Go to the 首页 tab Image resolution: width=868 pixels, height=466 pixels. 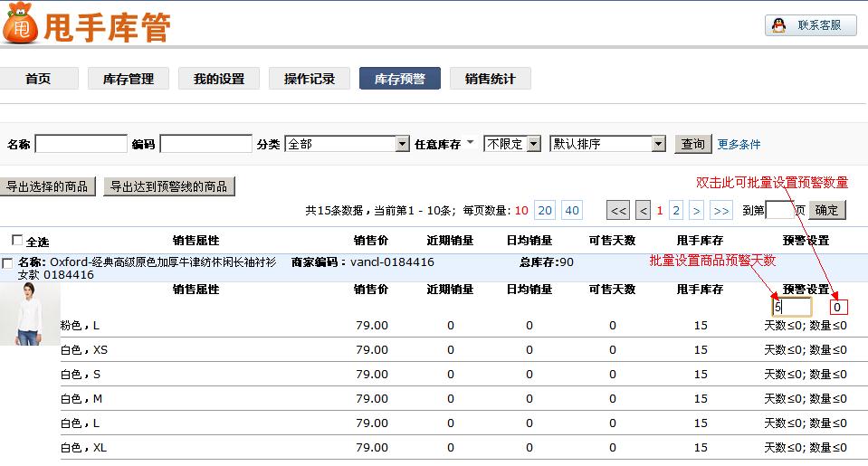point(38,79)
